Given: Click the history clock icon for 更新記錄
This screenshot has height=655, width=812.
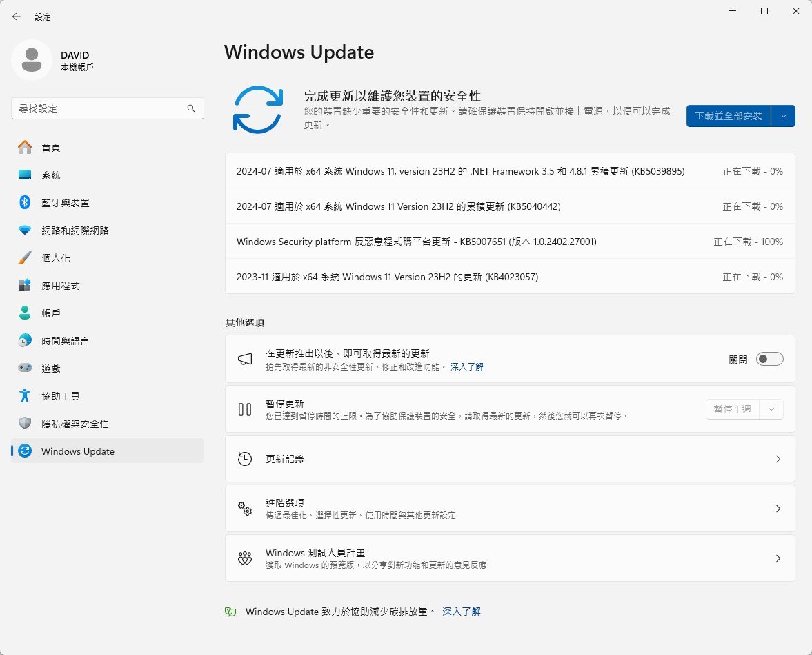Looking at the screenshot, I should coord(245,459).
